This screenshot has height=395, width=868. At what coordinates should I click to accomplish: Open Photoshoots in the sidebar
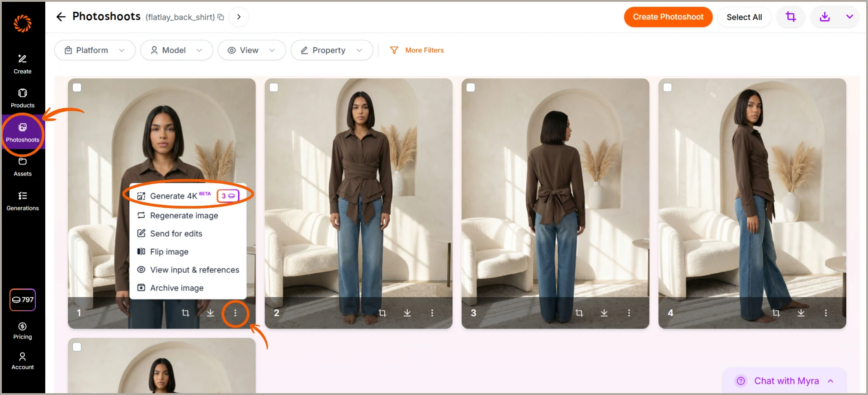click(23, 133)
